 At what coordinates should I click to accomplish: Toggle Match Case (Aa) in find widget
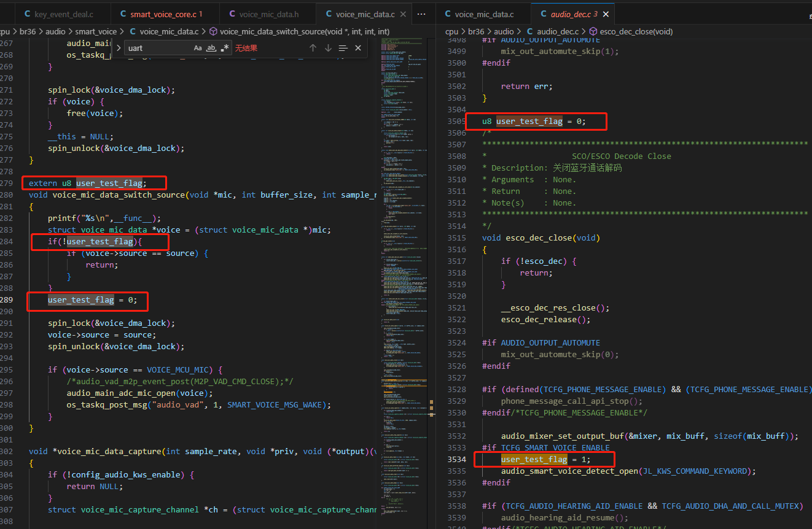198,48
